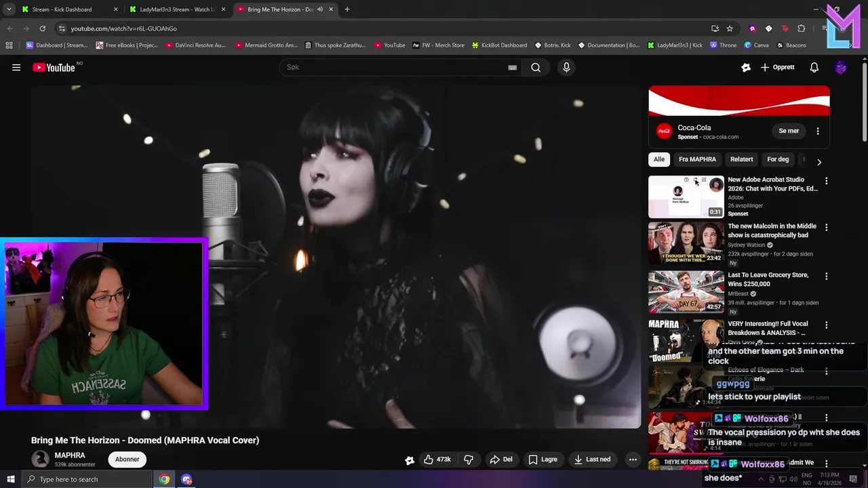
Task: Open MAPHRA channel name link
Action: pyautogui.click(x=70, y=455)
